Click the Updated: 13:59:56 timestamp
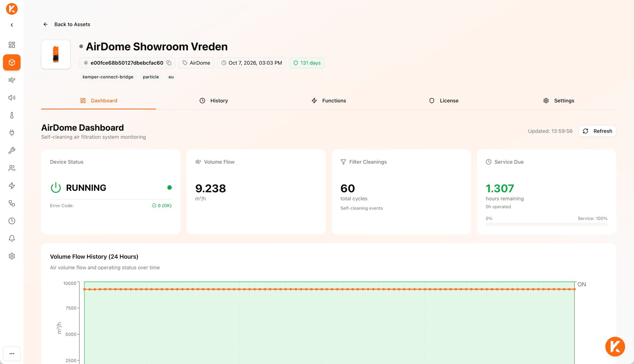The height and width of the screenshot is (364, 634). pyautogui.click(x=550, y=131)
